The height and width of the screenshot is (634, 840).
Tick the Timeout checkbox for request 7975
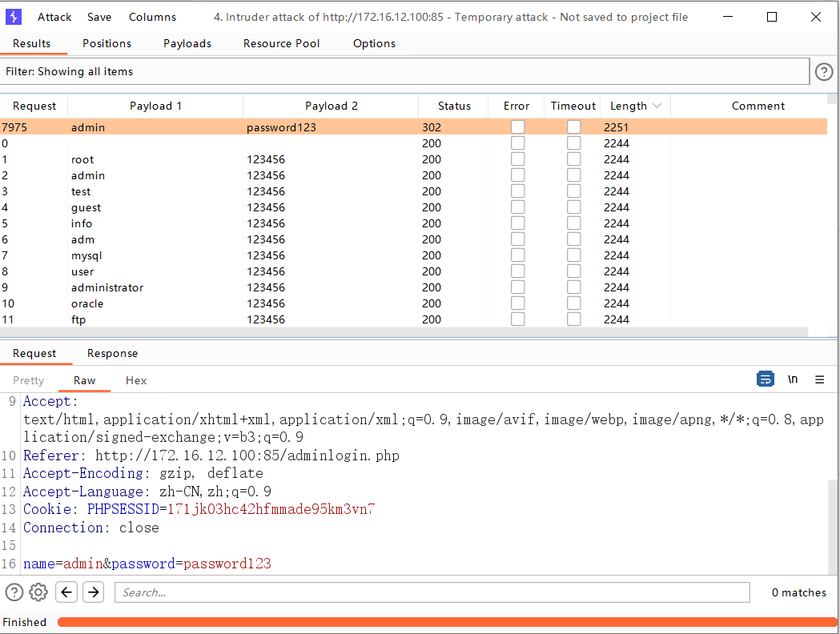click(x=574, y=127)
